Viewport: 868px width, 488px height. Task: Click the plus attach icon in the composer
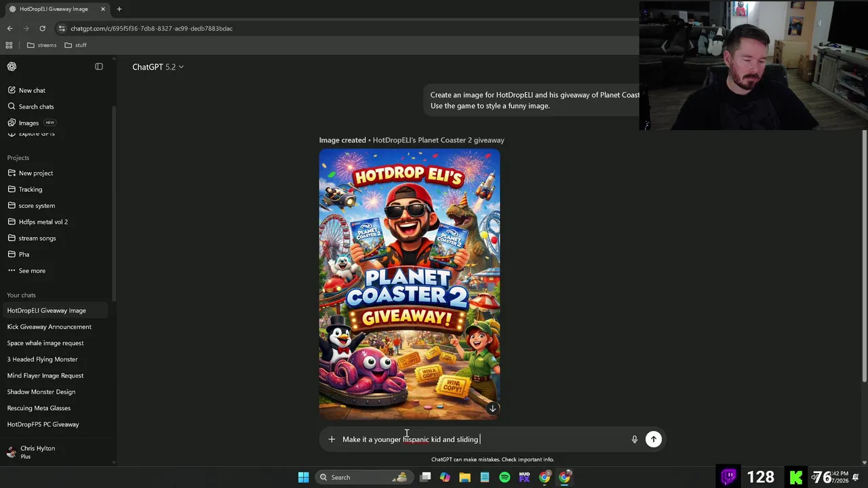[332, 439]
